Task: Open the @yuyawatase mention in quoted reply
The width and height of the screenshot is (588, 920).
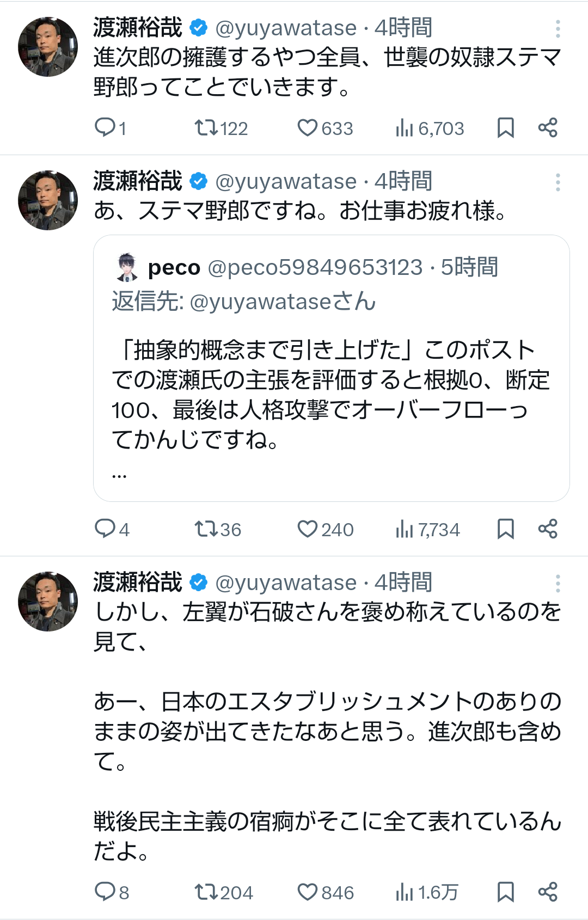Action: pyautogui.click(x=260, y=302)
